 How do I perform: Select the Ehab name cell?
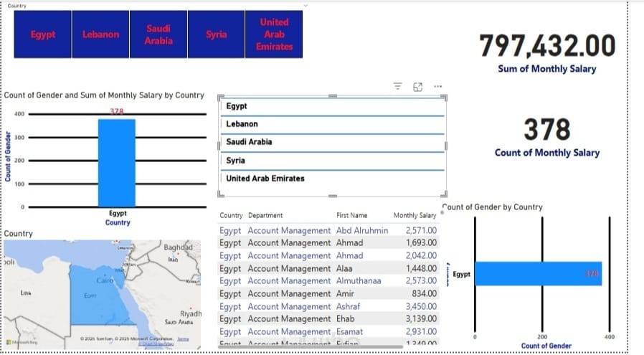click(345, 319)
